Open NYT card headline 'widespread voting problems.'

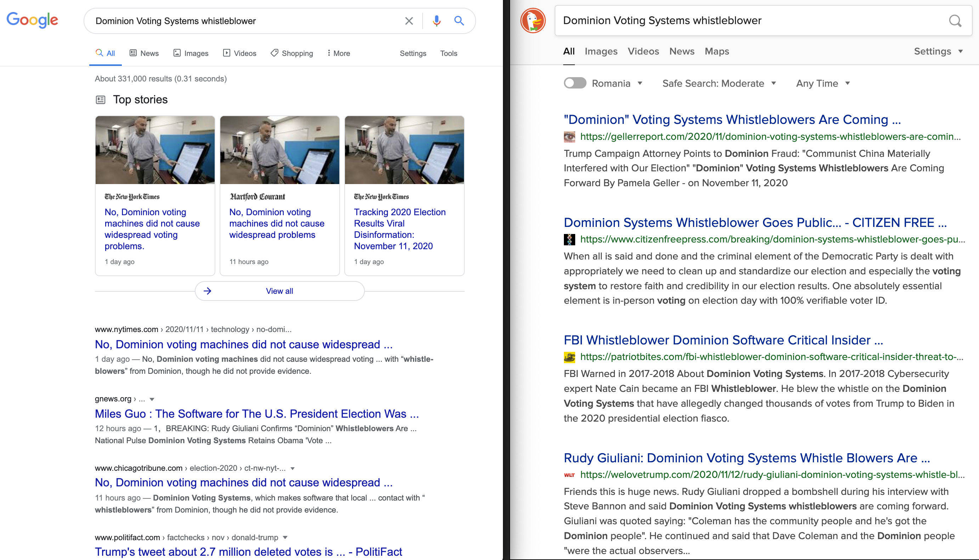(152, 229)
